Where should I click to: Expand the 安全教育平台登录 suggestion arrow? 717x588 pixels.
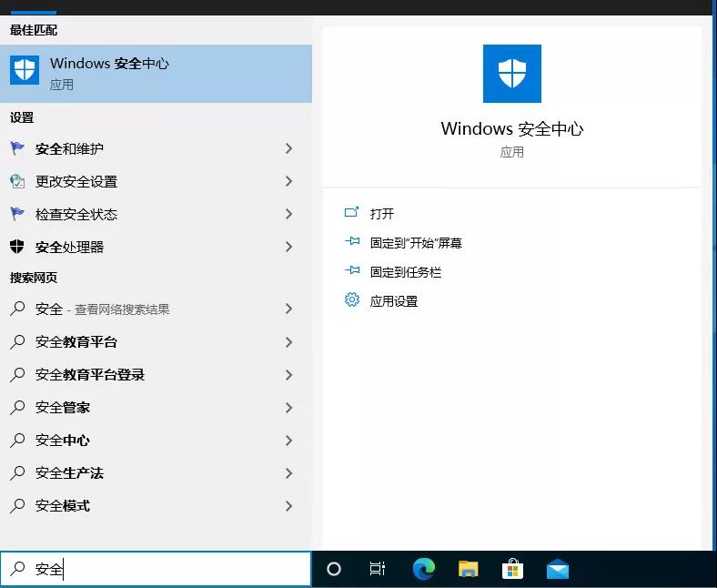coord(288,375)
